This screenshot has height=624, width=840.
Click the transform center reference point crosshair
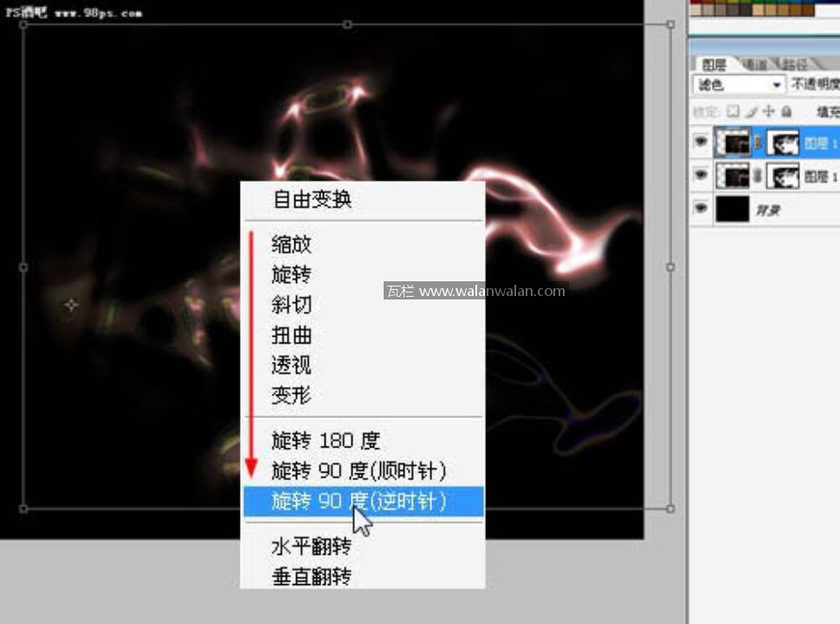pyautogui.click(x=71, y=305)
